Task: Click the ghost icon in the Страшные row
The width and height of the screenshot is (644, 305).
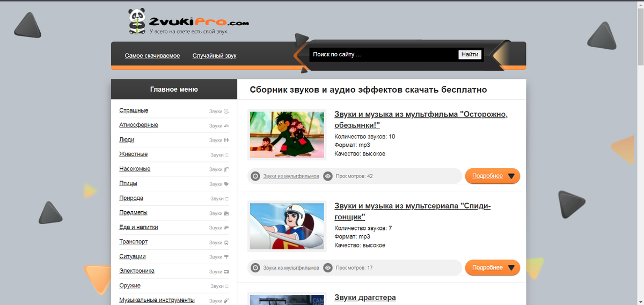Action: coord(226,111)
